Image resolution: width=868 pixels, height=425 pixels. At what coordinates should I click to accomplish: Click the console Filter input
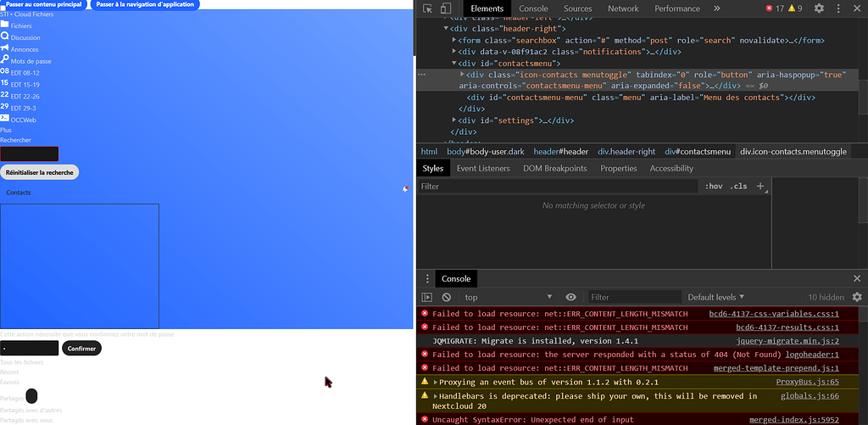[634, 297]
